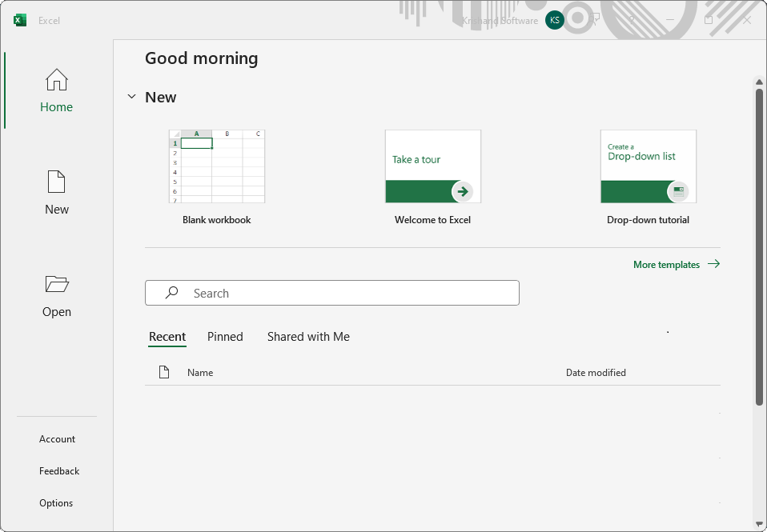
Task: Go to the Home page in sidebar
Action: pos(56,90)
